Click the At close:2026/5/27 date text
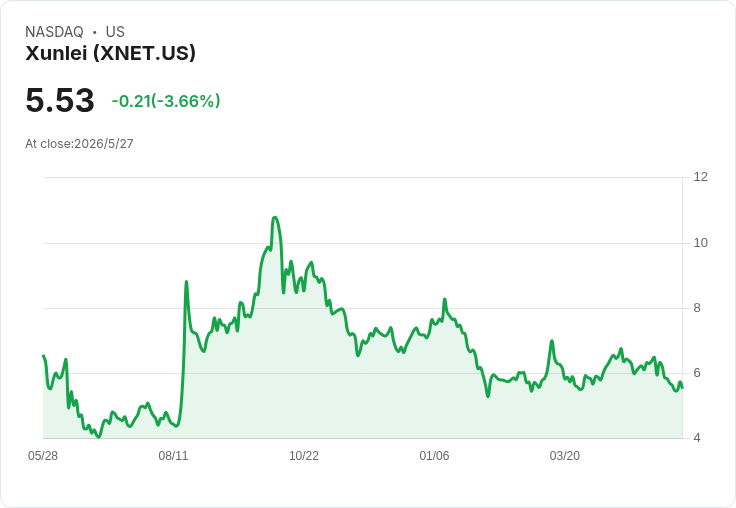The width and height of the screenshot is (736, 508). 79,144
